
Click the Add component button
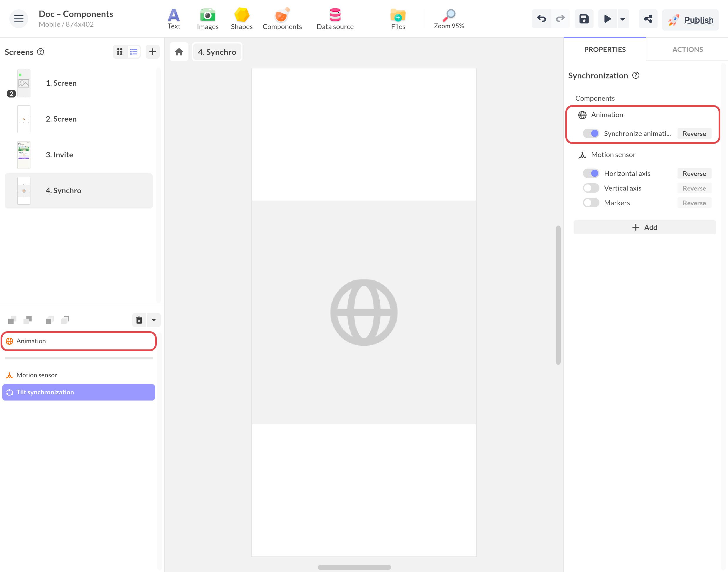pos(645,227)
